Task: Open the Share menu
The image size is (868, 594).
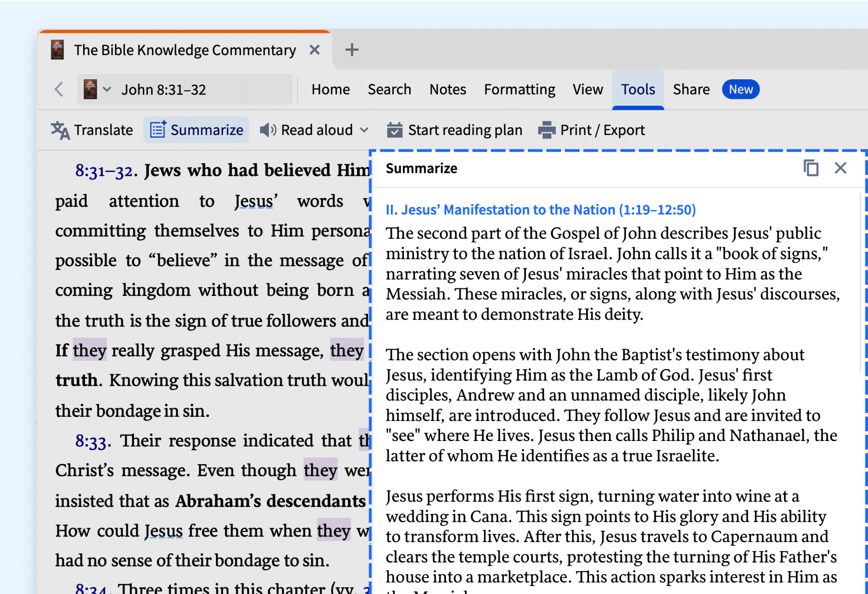Action: coord(691,89)
